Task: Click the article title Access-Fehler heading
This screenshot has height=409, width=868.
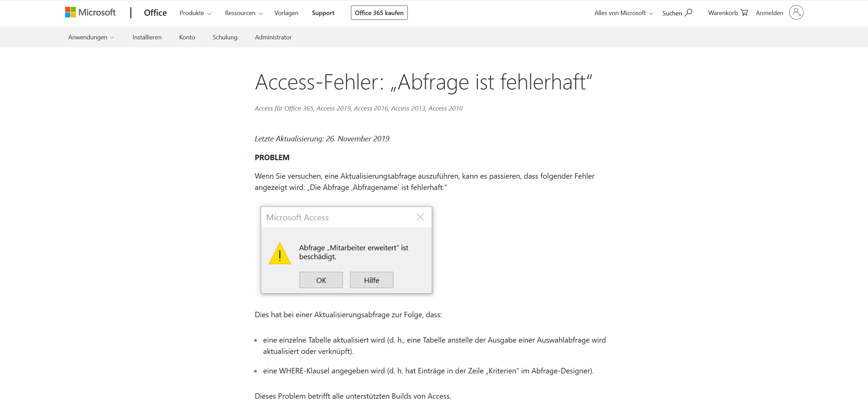Action: click(x=424, y=82)
